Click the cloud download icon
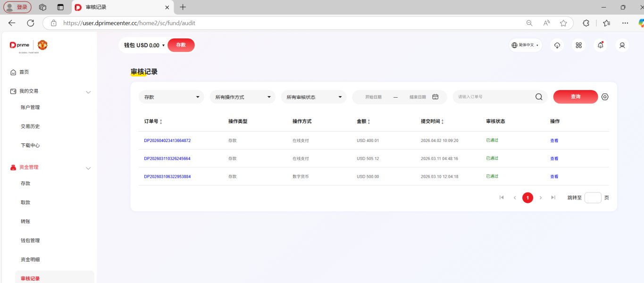 pos(557,45)
